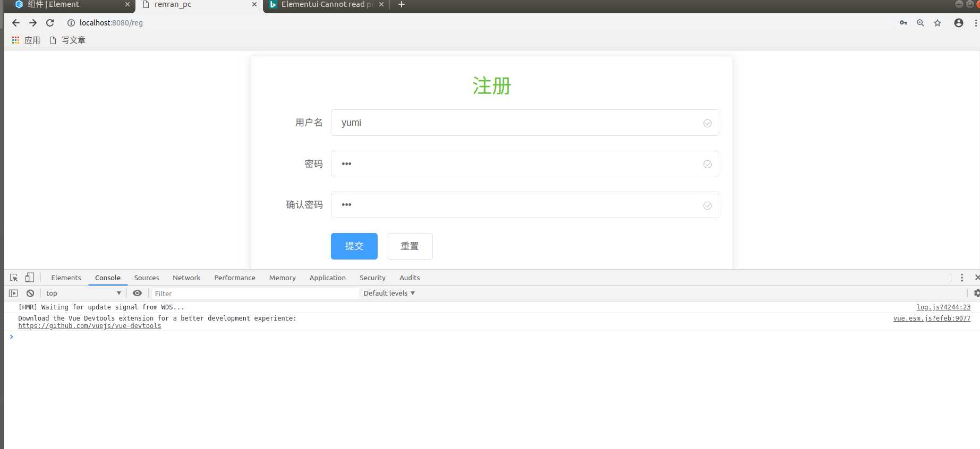
Task: Open the Chrome profile avatar
Action: coord(959,23)
